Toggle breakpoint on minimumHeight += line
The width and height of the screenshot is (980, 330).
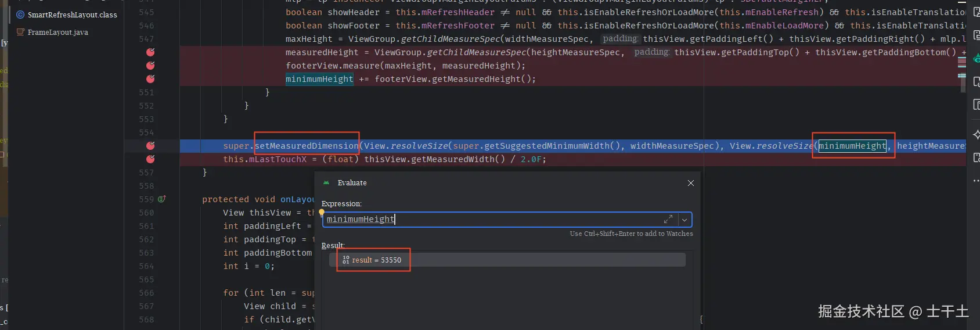coord(150,79)
